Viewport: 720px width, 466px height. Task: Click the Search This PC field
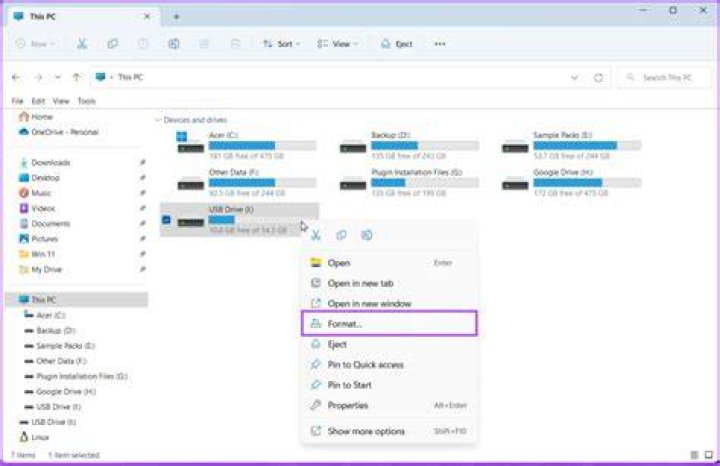(664, 78)
